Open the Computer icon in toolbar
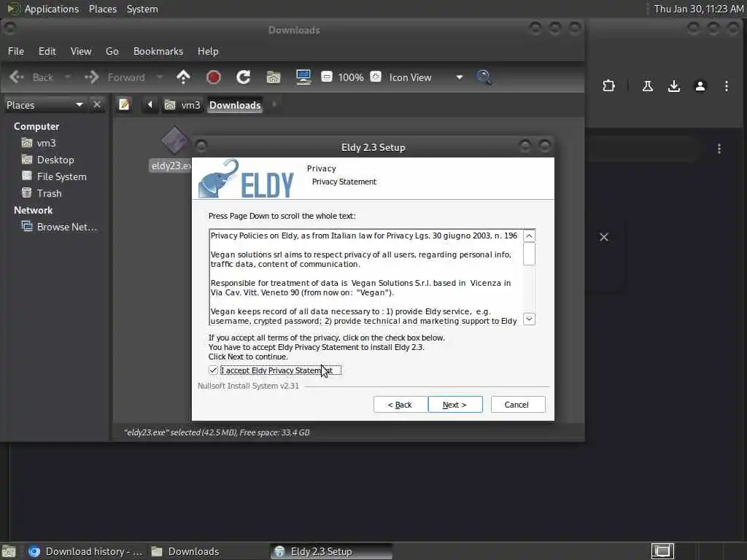The width and height of the screenshot is (747, 560). (303, 77)
